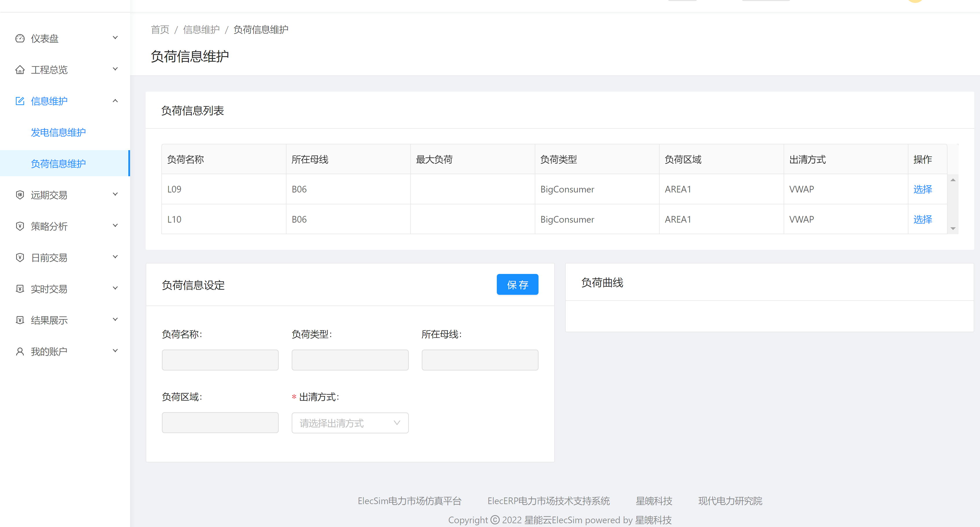The width and height of the screenshot is (980, 527).
Task: Expand the 工程总览 menu chevron
Action: coord(115,69)
